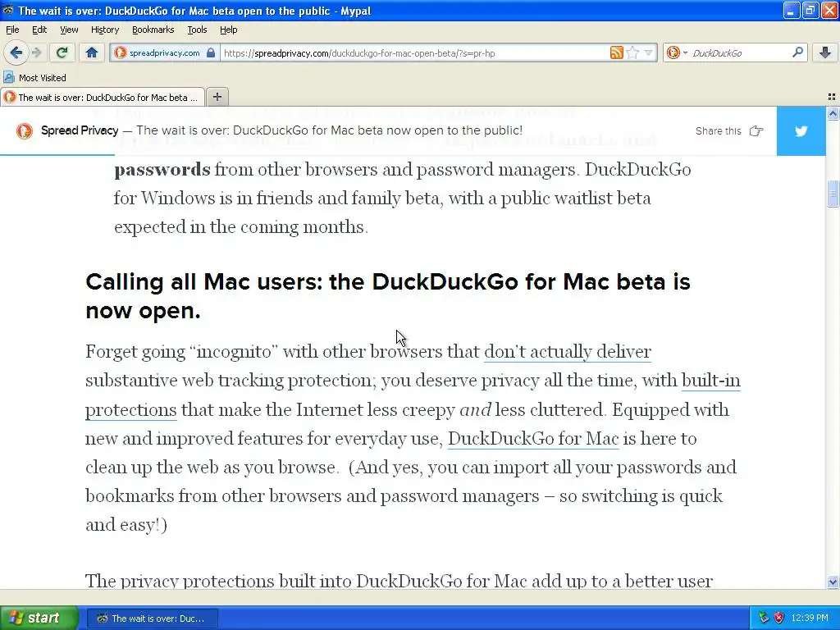Click the 12:39 PM clock

click(810, 618)
